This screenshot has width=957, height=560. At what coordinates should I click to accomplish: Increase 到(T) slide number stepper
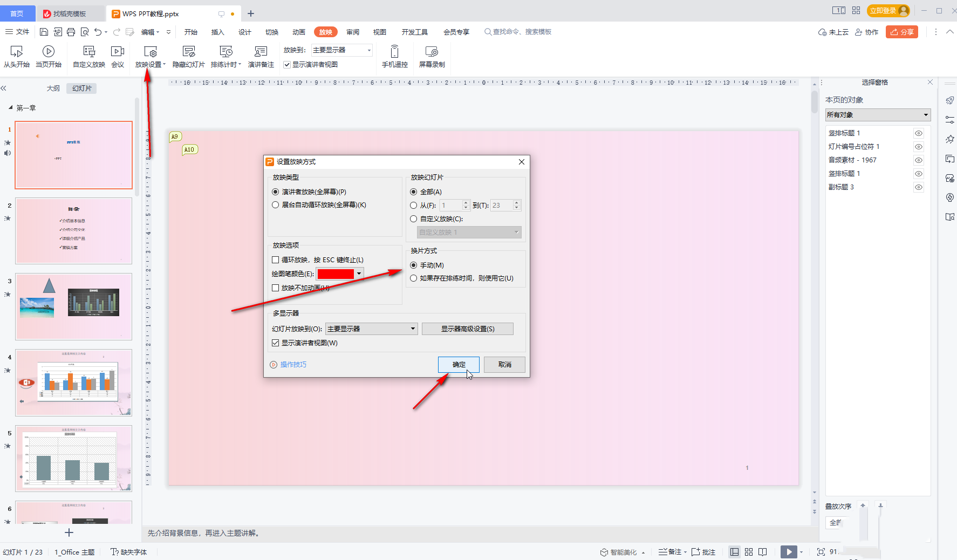point(517,203)
